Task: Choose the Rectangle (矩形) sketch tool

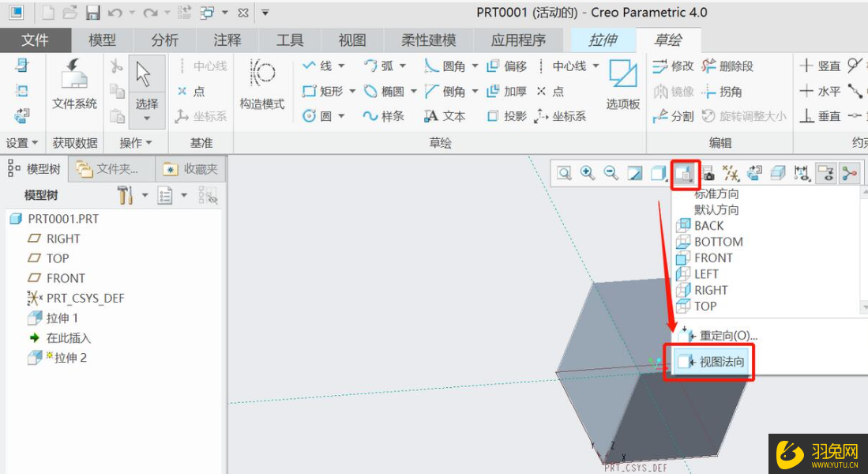Action: [323, 92]
